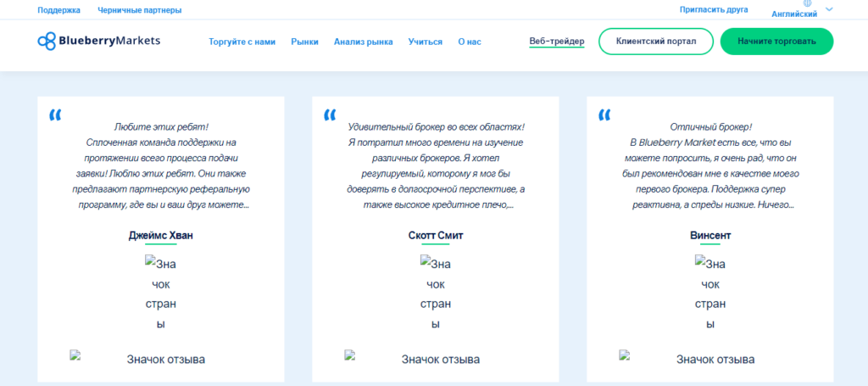Click the Blueberry Markets logo
Image resolution: width=868 pixels, height=386 pixels.
[x=99, y=41]
